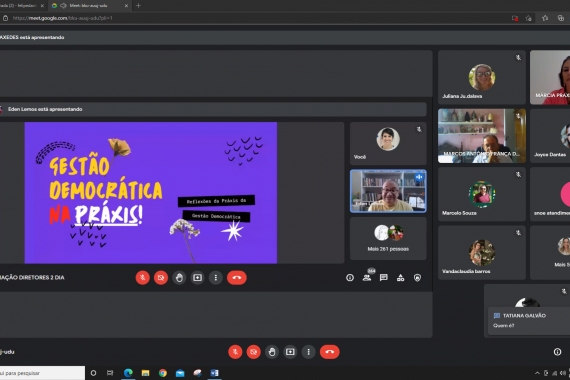Select MARCIA PRAXEDES video tile
The width and height of the screenshot is (570, 380).
pos(550,77)
